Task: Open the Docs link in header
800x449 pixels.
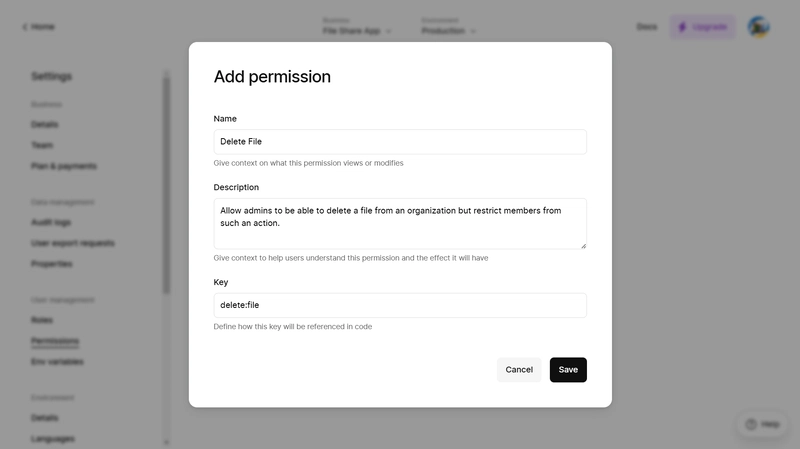Action: click(646, 27)
